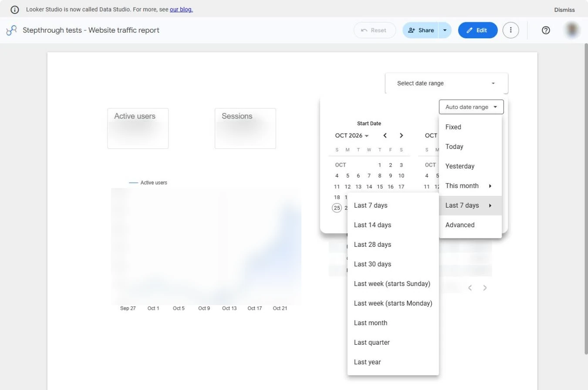Choose Last 14 days
588x390 pixels.
click(x=393, y=225)
